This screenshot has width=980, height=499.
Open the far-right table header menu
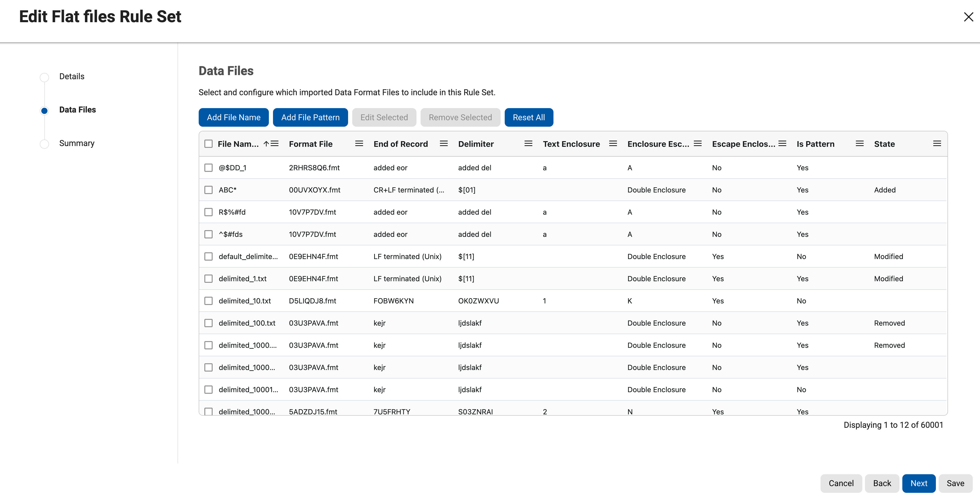pyautogui.click(x=937, y=143)
